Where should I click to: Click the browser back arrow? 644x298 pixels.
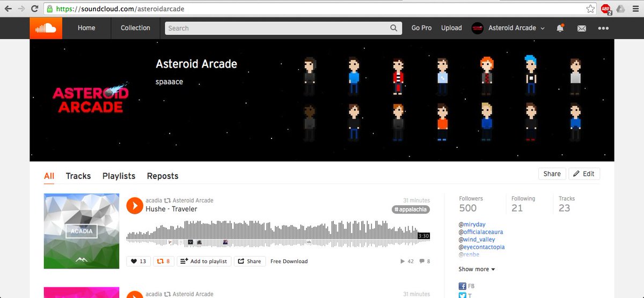coord(8,9)
